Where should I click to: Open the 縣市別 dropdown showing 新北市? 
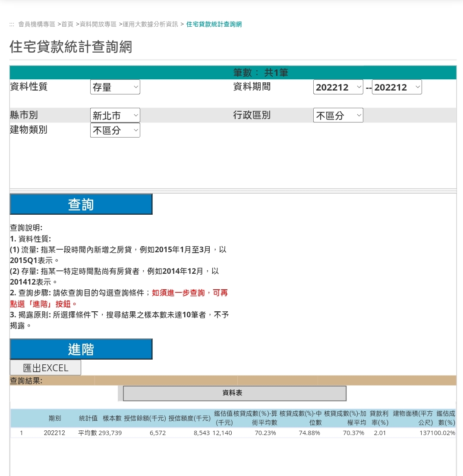point(115,116)
